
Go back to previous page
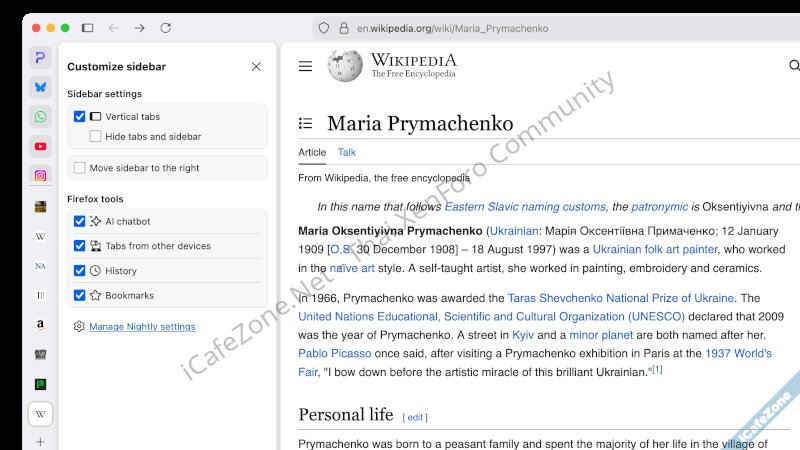click(113, 28)
